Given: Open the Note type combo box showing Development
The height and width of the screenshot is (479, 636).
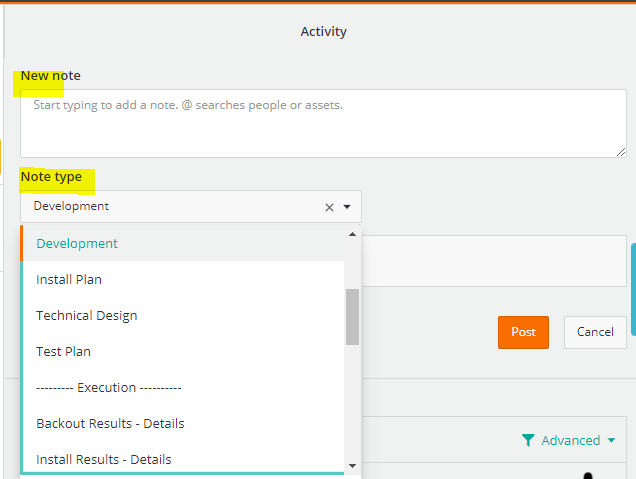Looking at the screenshot, I should click(x=170, y=207).
